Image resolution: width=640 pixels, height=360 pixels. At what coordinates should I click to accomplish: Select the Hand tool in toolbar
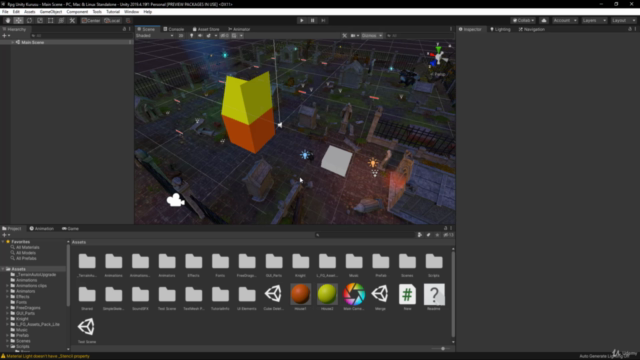[8, 20]
